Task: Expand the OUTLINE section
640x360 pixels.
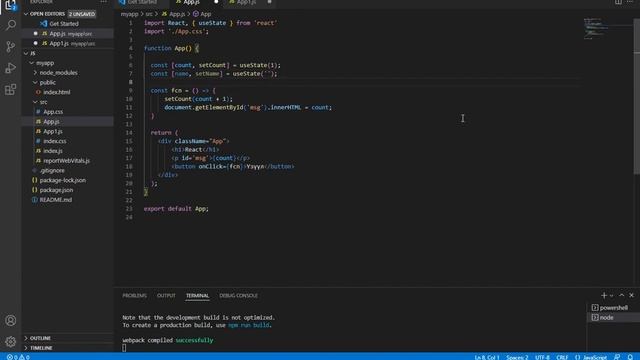Action: (40, 338)
